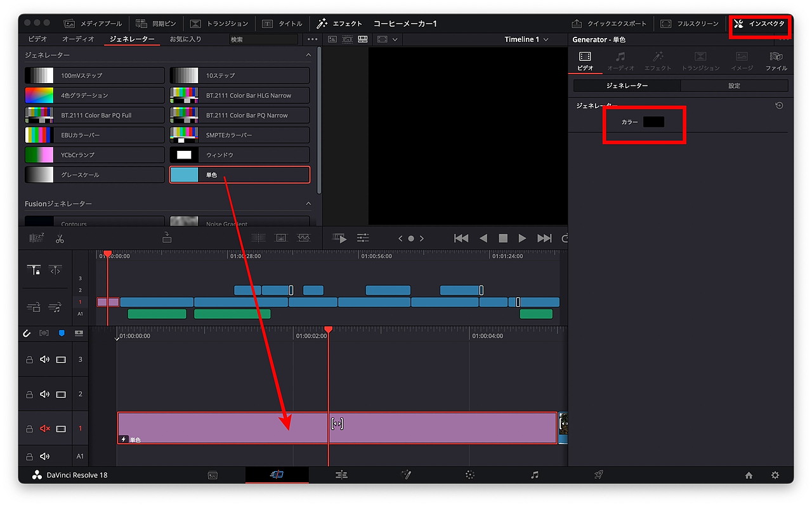Select the 単色 clip on the timeline
The height and width of the screenshot is (506, 812).
click(337, 428)
